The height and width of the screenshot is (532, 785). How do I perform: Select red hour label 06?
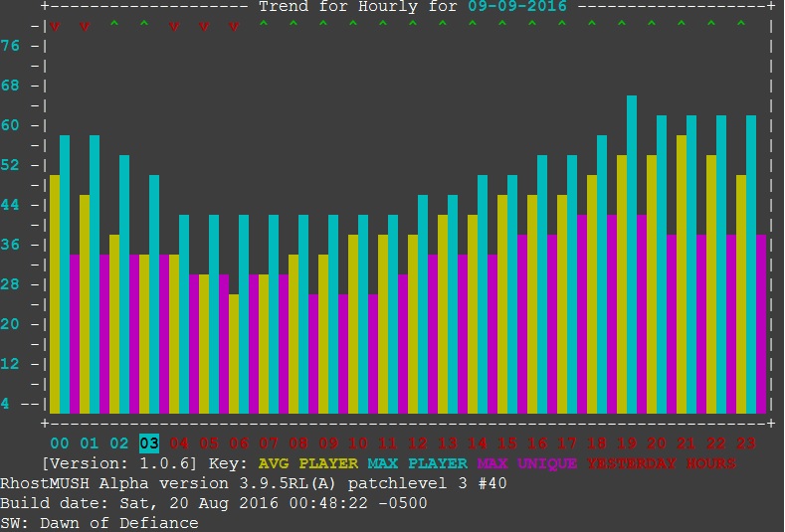tap(239, 443)
